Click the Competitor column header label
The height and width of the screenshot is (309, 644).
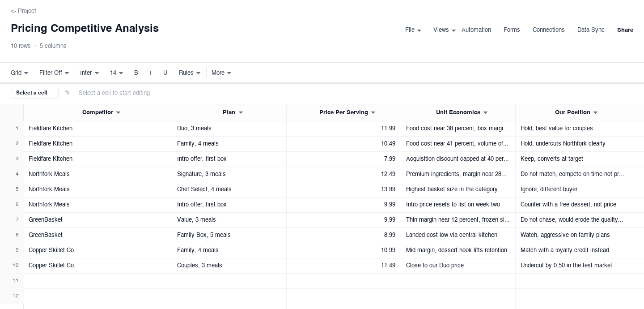coord(97,113)
